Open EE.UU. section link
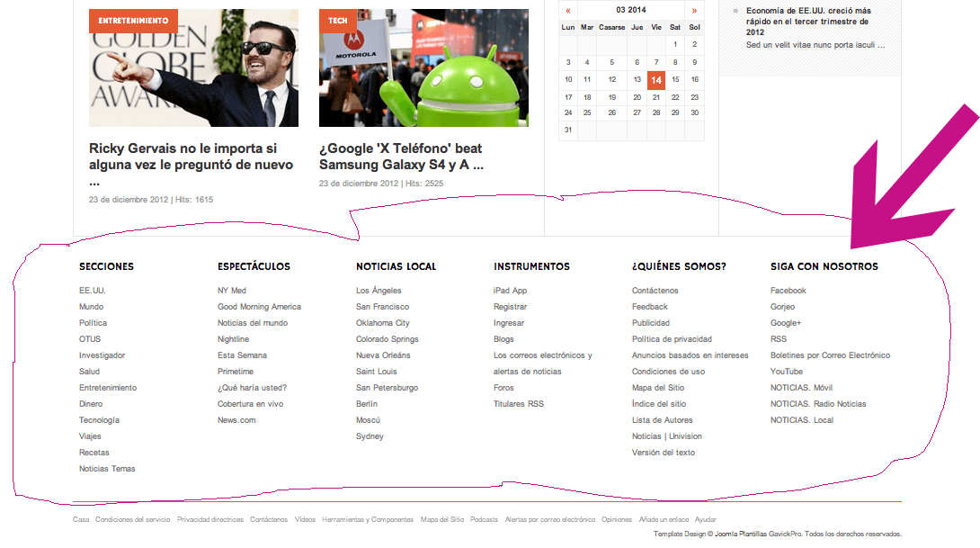The width and height of the screenshot is (980, 548). (93, 291)
